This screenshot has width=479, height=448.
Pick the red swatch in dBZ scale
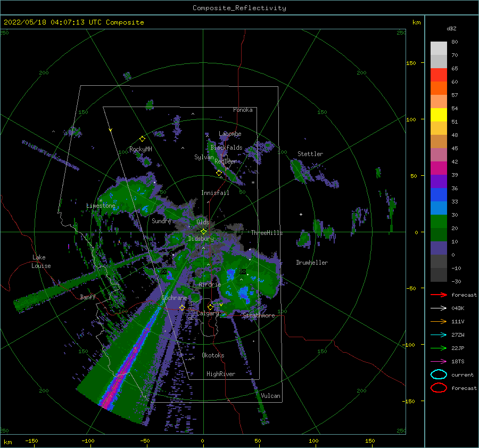(x=439, y=75)
